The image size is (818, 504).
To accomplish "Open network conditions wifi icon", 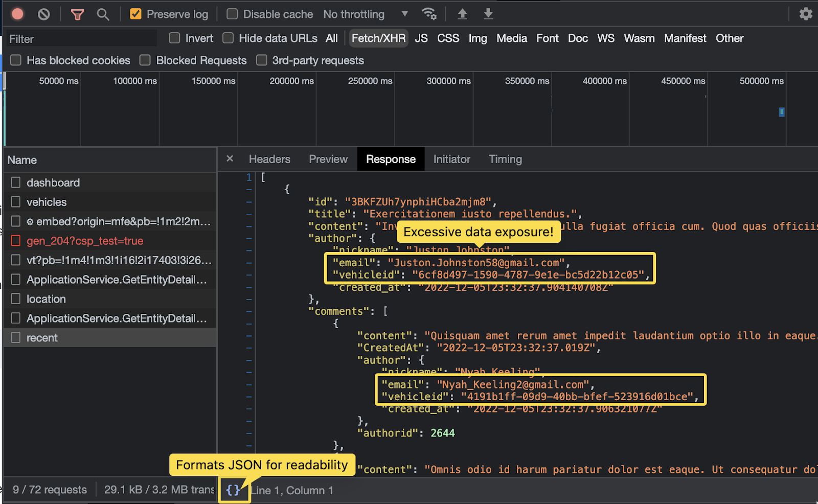I will pos(429,14).
